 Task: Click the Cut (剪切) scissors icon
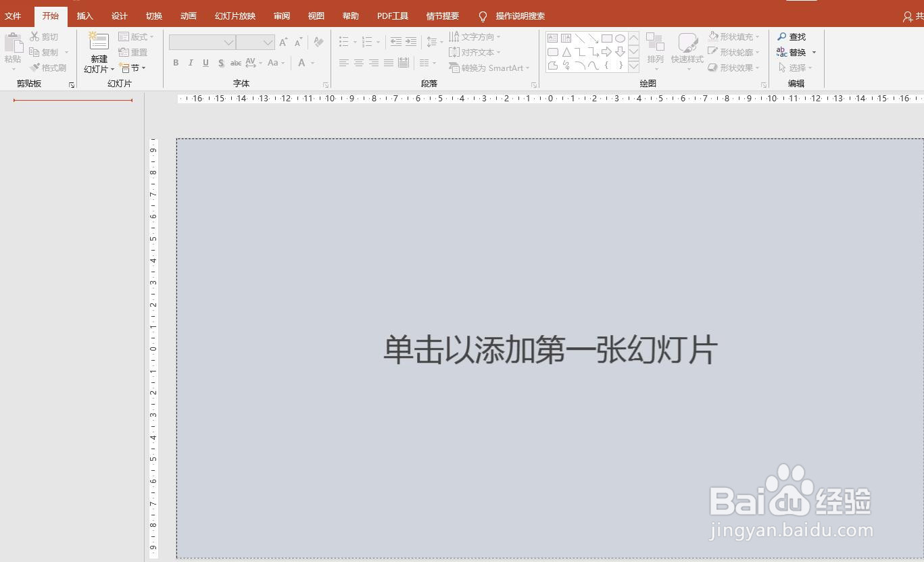click(x=34, y=36)
